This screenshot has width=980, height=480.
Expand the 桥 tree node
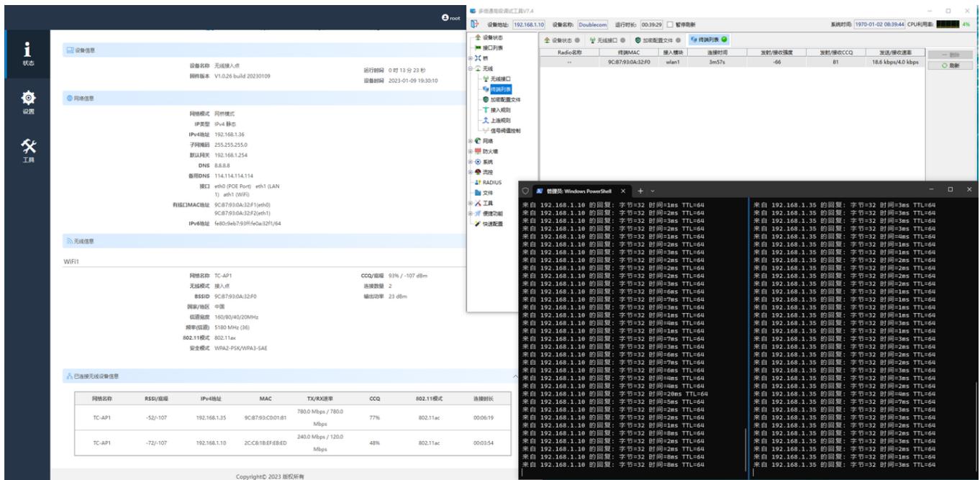coord(470,57)
